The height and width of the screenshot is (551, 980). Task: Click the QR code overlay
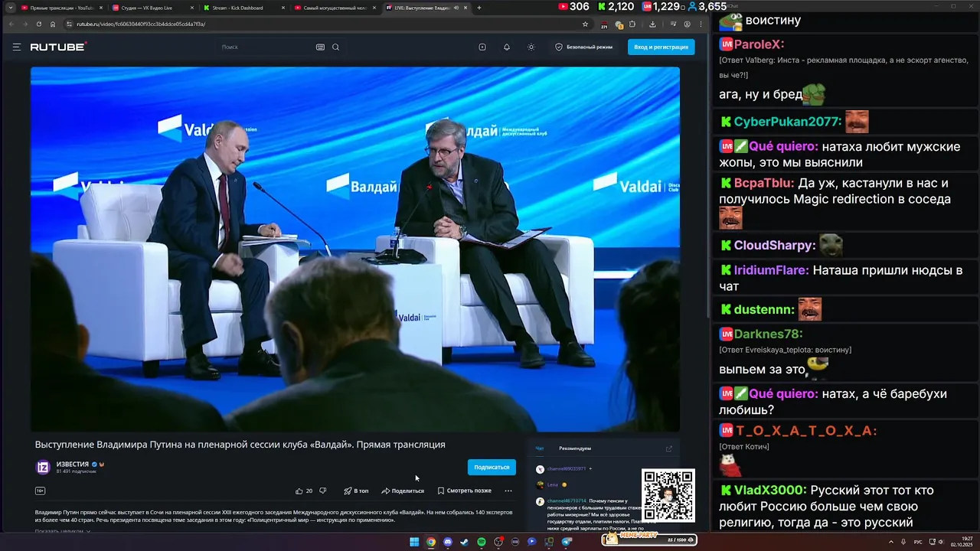[668, 495]
